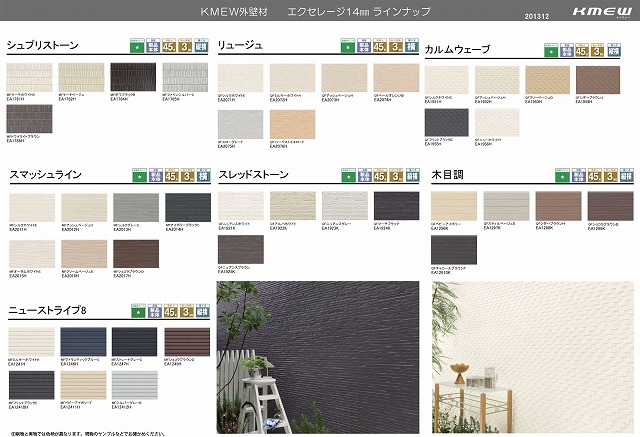The image size is (640, 437).
Task: Click the 45 badge in カルムウェーブ row
Action: (582, 50)
